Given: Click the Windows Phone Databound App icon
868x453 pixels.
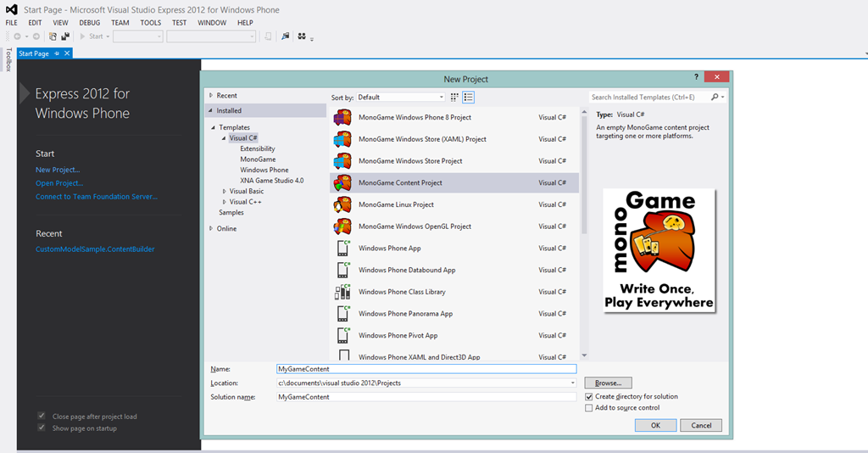Looking at the screenshot, I should click(343, 270).
